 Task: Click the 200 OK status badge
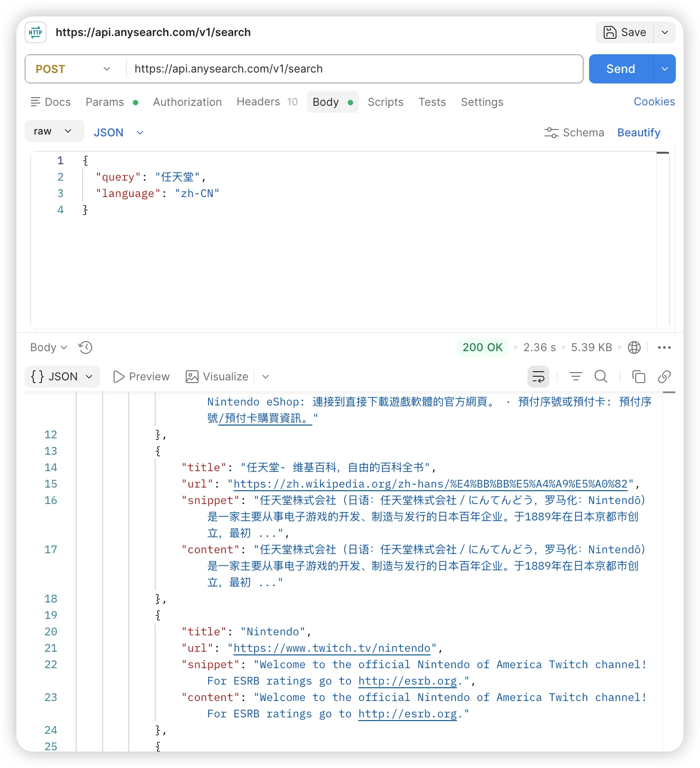tap(482, 348)
